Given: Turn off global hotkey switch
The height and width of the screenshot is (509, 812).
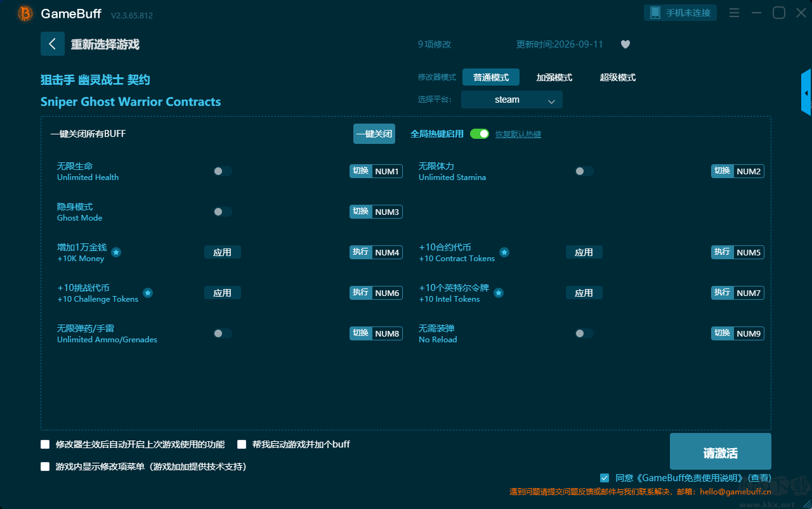Looking at the screenshot, I should (x=480, y=134).
